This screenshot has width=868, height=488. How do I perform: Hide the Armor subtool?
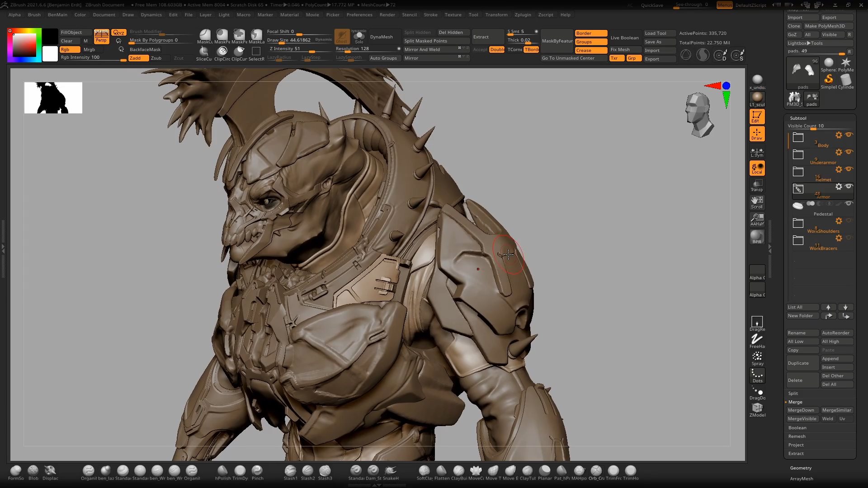point(849,187)
